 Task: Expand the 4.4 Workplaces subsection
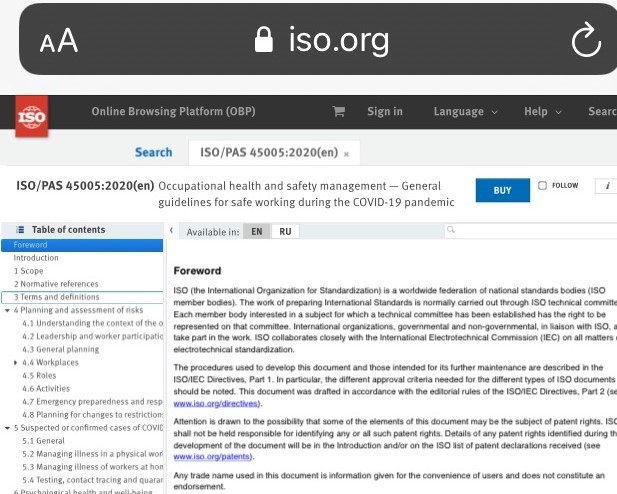(x=15, y=362)
